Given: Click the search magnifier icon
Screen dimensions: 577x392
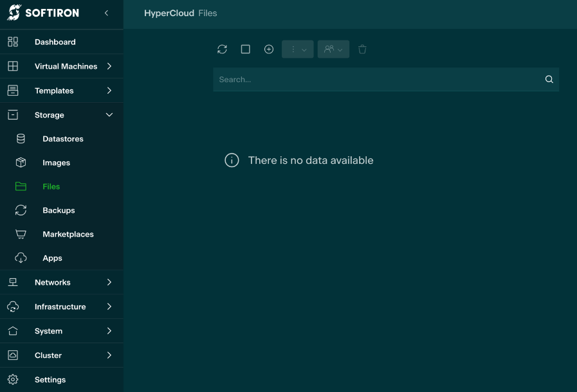Looking at the screenshot, I should point(549,80).
